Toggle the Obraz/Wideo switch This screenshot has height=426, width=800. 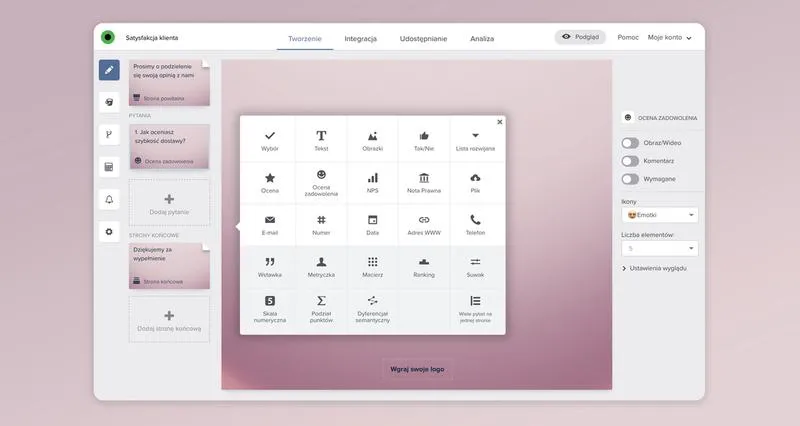[630, 143]
